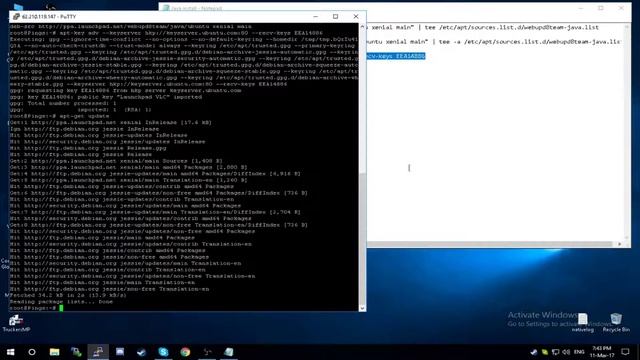Screen dimensions: 640x360
Task: Click the PuTTY vertical scrollbar thumb
Action: click(x=362, y=239)
